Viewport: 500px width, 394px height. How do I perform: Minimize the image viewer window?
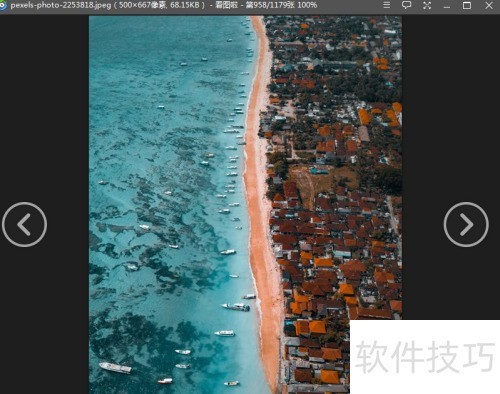[447, 6]
